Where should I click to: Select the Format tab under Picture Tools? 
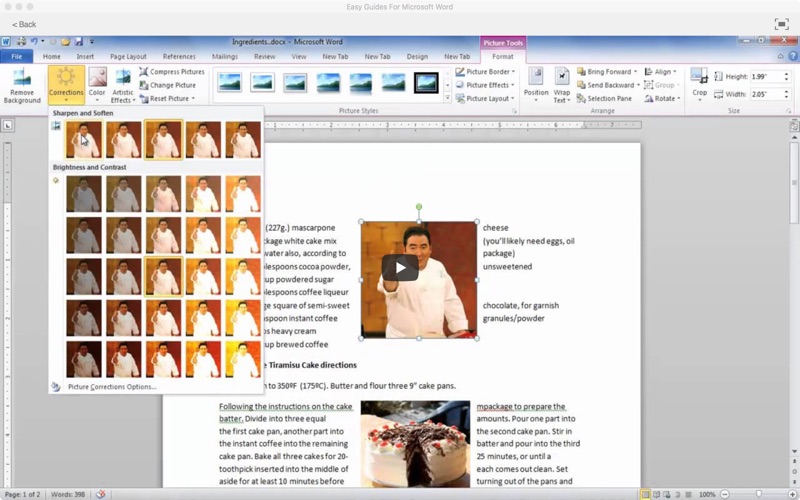[503, 57]
